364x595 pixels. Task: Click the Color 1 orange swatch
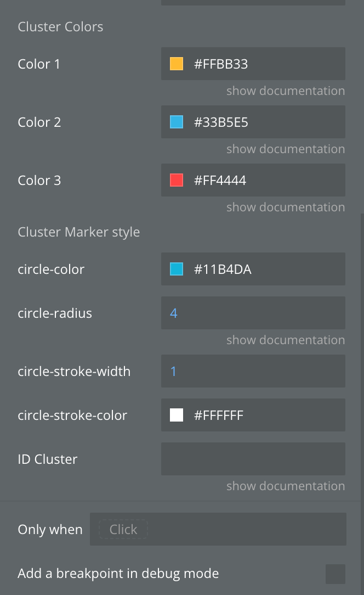pos(177,64)
